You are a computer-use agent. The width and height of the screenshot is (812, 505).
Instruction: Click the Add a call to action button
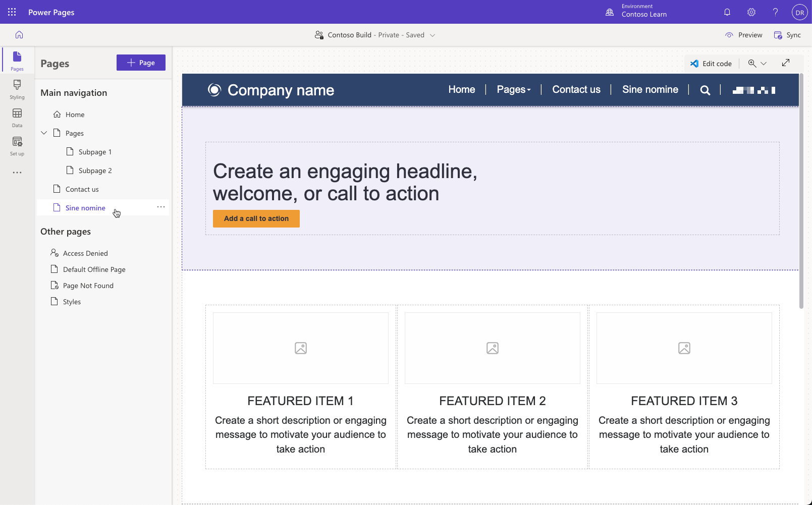click(256, 218)
